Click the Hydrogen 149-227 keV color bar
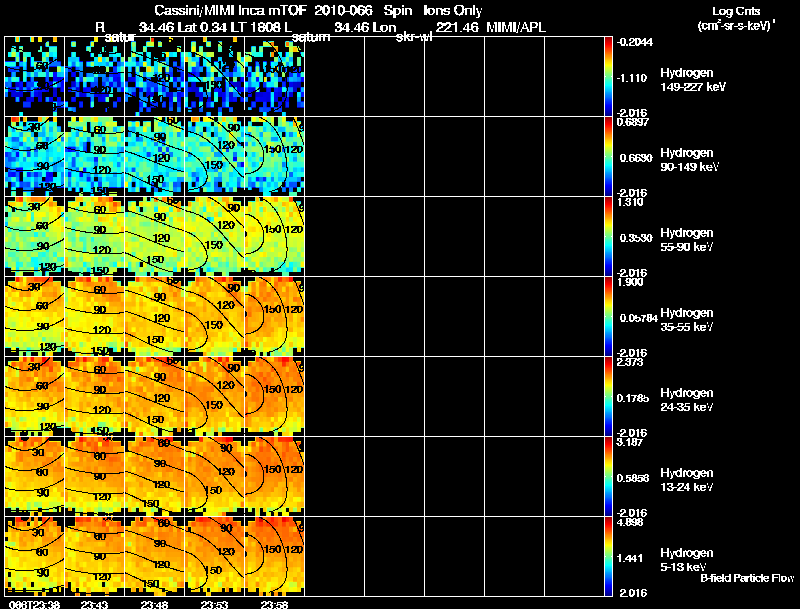Image resolution: width=800 pixels, height=609 pixels. click(x=608, y=77)
